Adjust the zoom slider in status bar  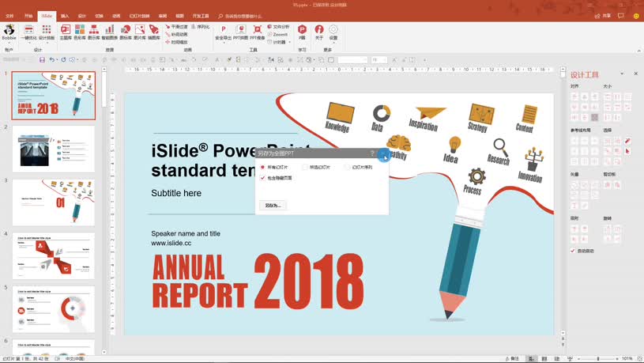click(598, 359)
